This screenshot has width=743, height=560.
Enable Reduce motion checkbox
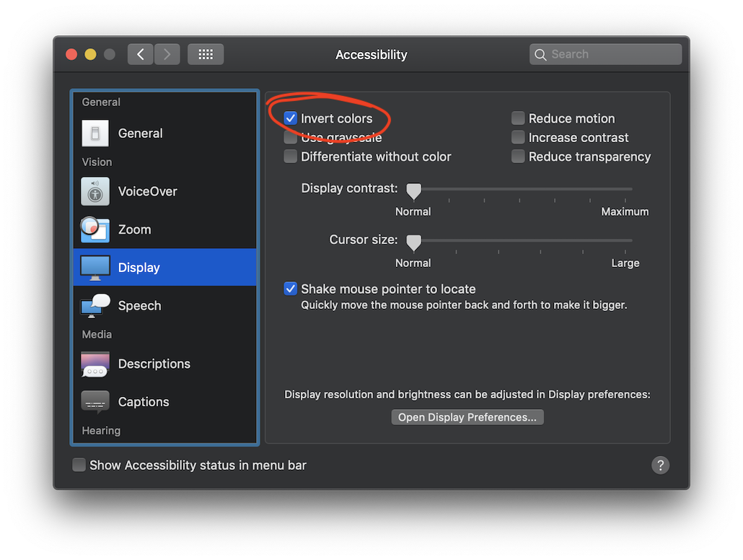tap(518, 118)
